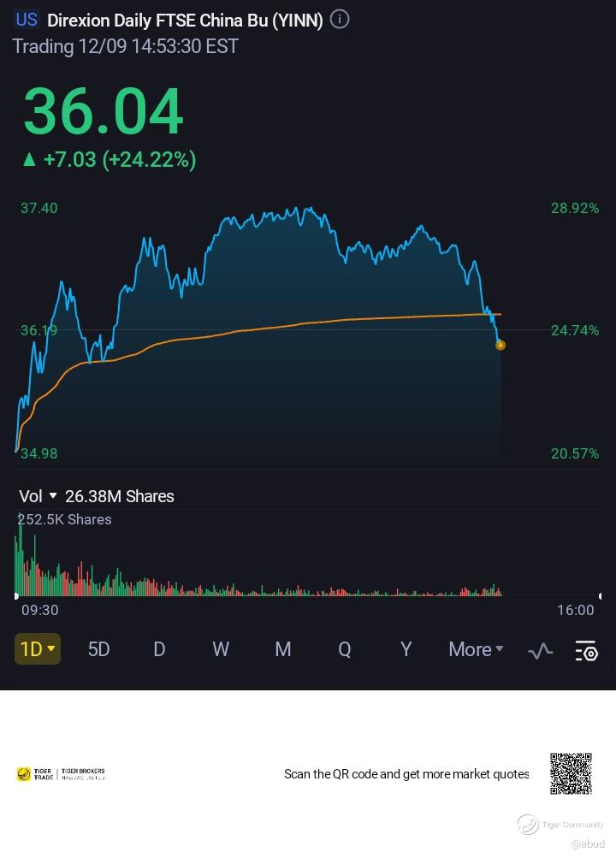616x858 pixels.
Task: Open the chart indicator waveform icon
Action: pos(540,651)
